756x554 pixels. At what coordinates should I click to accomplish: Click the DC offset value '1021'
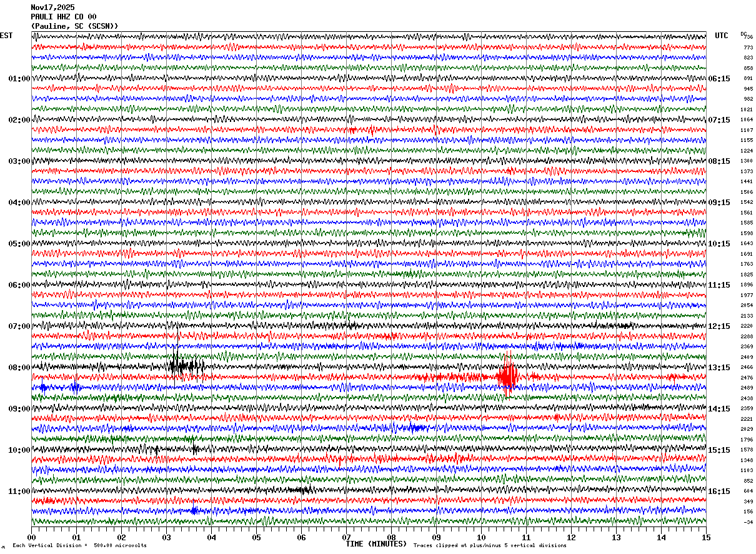(747, 109)
